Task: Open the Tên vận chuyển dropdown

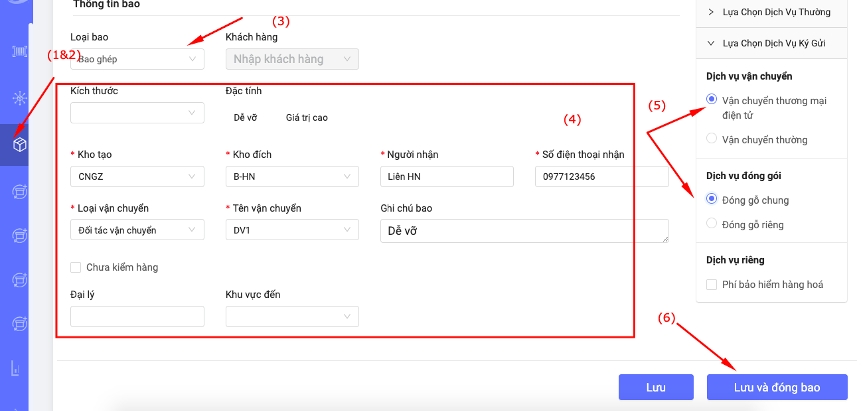Action: coord(291,231)
